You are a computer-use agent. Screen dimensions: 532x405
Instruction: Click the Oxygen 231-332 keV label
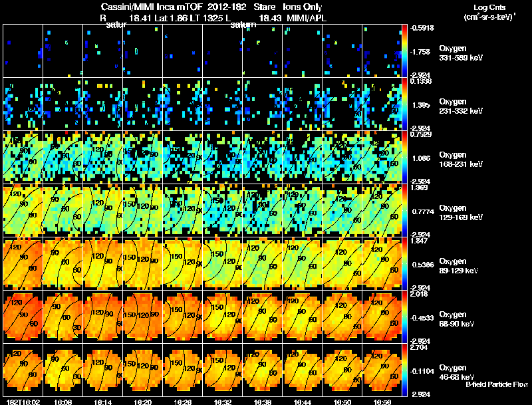point(461,106)
